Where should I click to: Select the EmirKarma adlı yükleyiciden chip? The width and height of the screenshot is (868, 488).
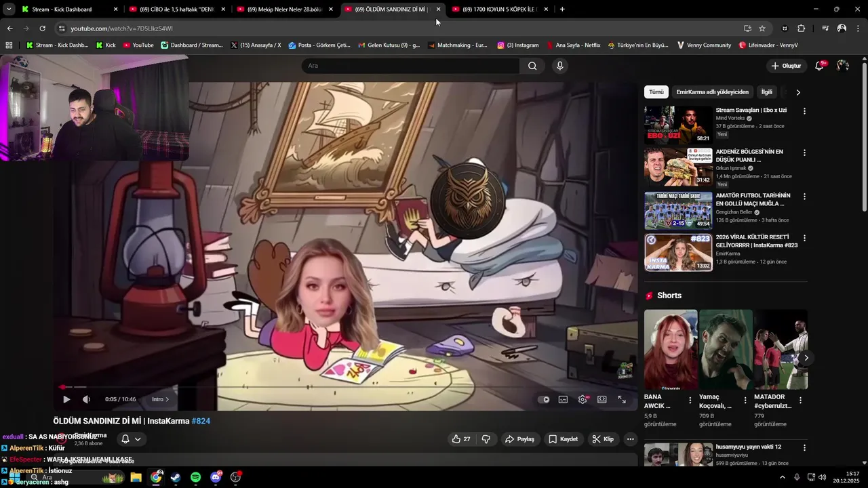(x=712, y=92)
